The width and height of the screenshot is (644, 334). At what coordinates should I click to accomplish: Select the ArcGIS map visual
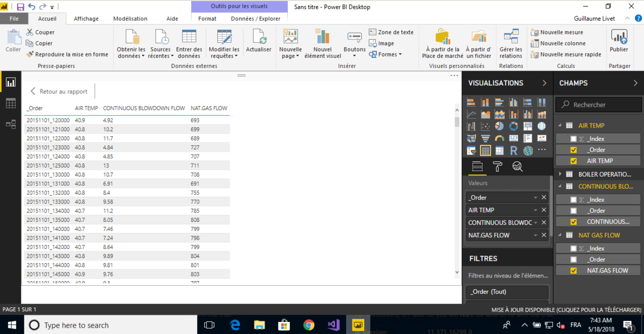pos(528,151)
